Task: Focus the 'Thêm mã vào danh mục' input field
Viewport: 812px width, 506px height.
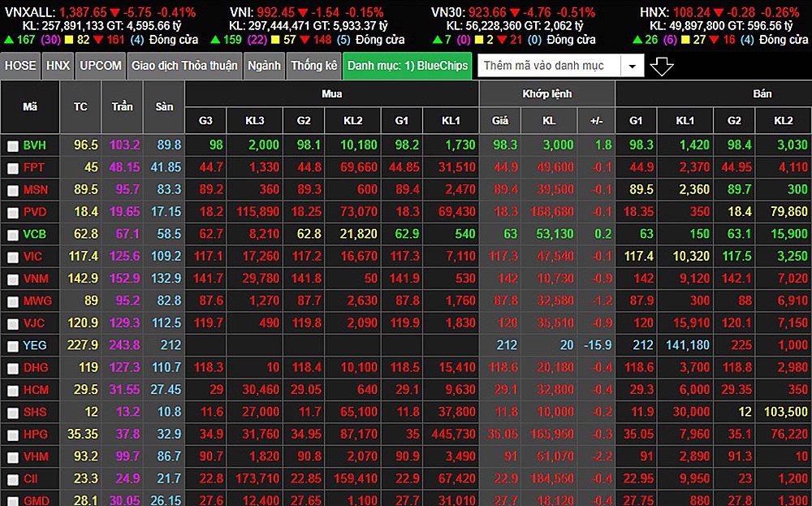Action: pos(548,67)
